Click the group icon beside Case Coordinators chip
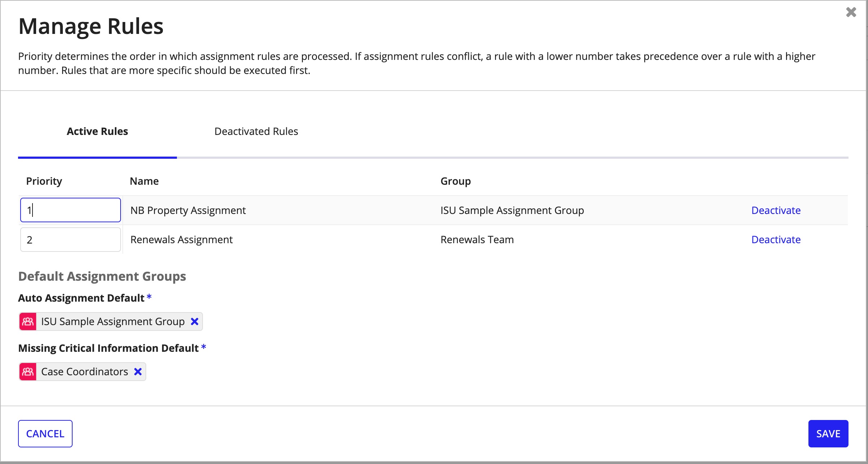Screen dimensions: 868x464 tap(28, 372)
